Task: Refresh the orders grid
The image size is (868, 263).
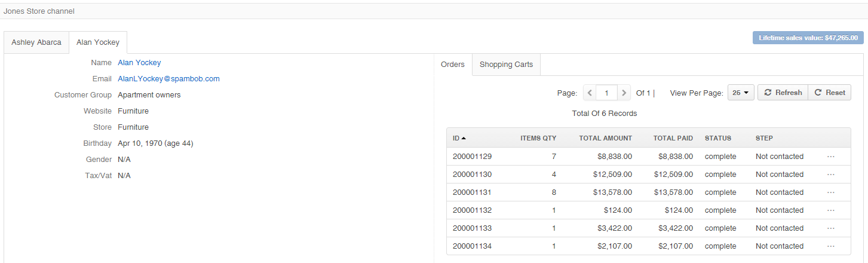Action: (x=783, y=93)
